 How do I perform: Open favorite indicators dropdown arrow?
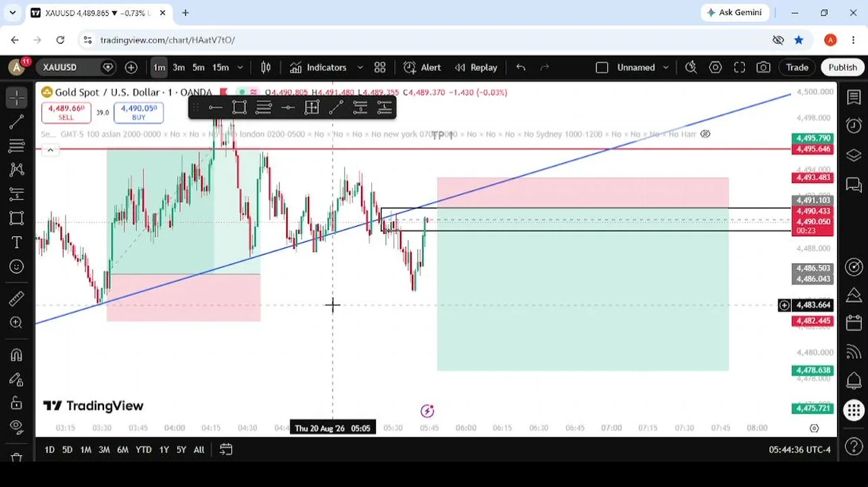coord(360,67)
